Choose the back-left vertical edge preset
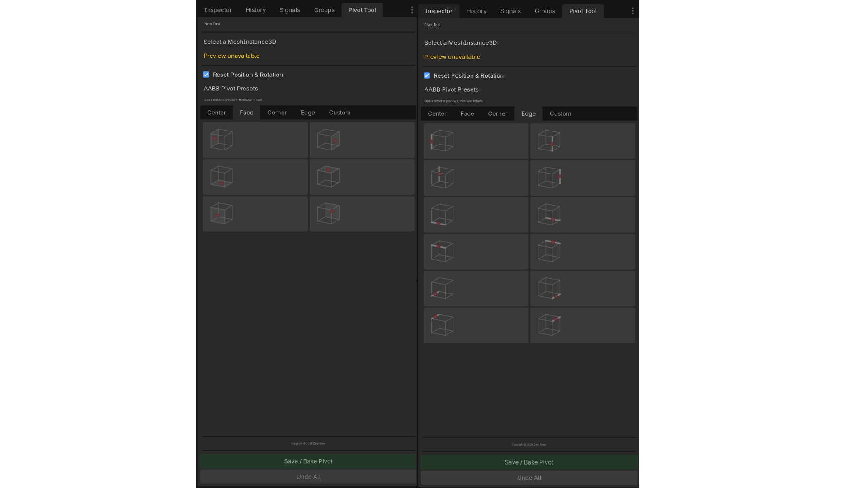 coord(476,178)
